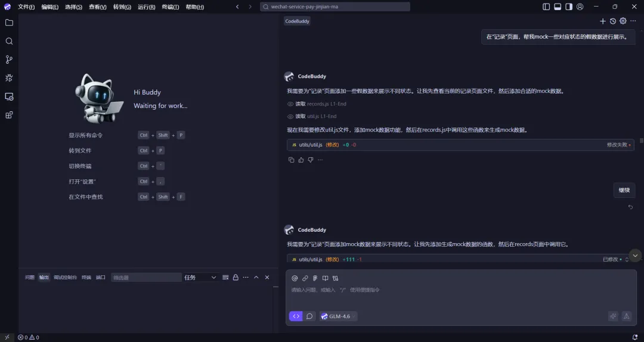Click the @ mention icon in chat input

pos(295,278)
